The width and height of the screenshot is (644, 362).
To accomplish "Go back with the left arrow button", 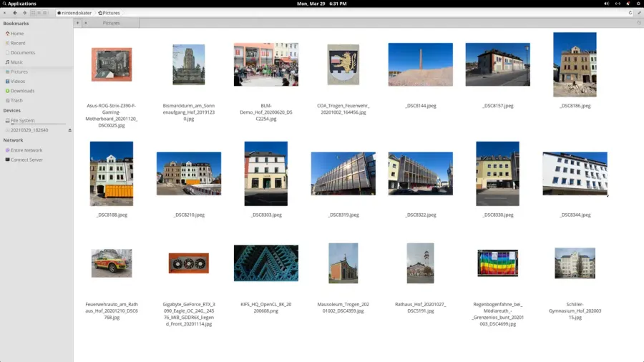I will tap(15, 13).
